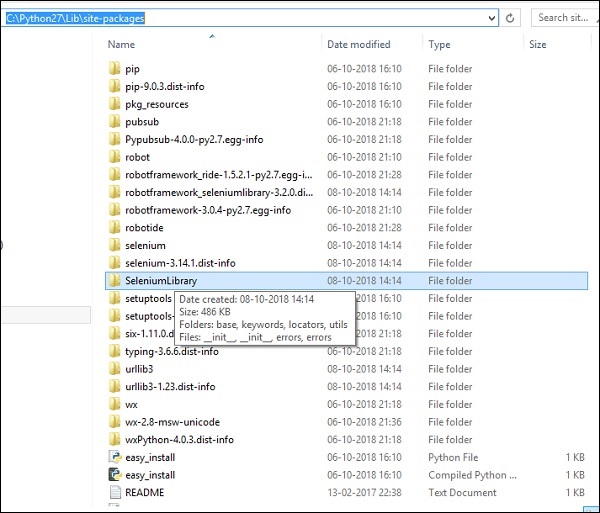Select the robotide folder name
The height and width of the screenshot is (513, 600).
point(144,228)
